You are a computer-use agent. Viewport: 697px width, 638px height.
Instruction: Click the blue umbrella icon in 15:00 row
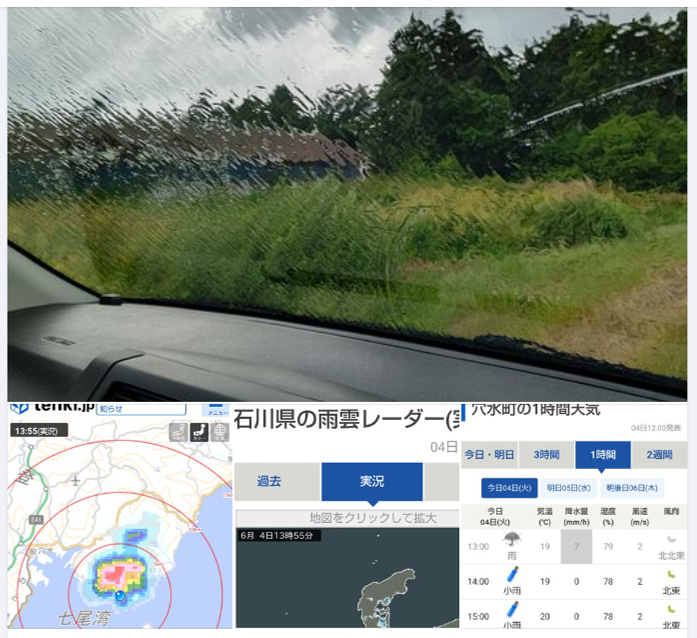pos(512,610)
